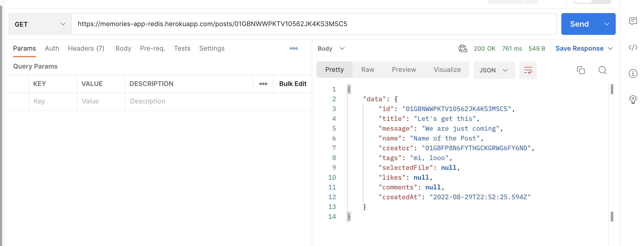Open the three-dot menu beside Settings tab
The width and height of the screenshot is (644, 246).
coord(293,48)
